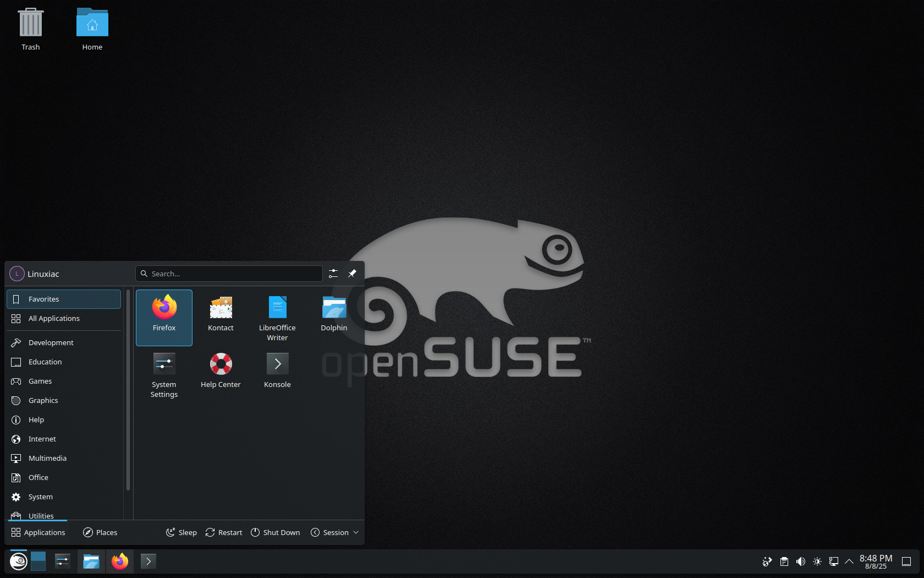Image resolution: width=924 pixels, height=578 pixels.
Task: Click the Session button label
Action: [x=335, y=532]
